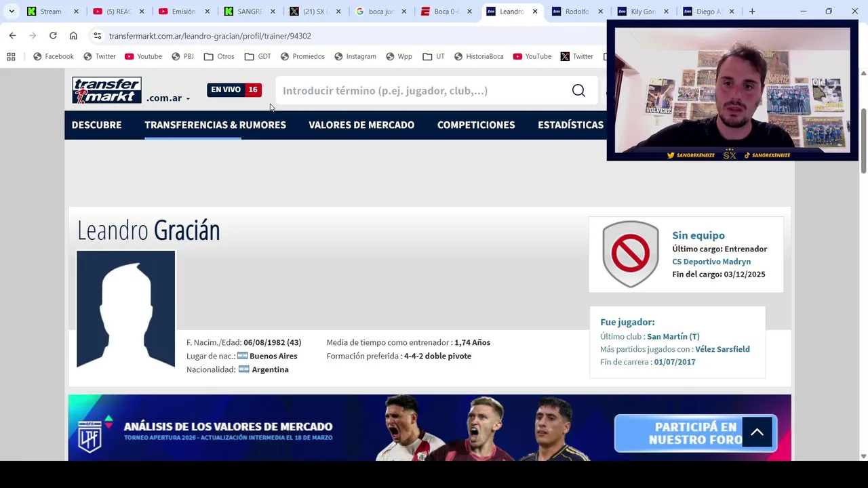Switch to the Kily Gon tab

coord(642,12)
